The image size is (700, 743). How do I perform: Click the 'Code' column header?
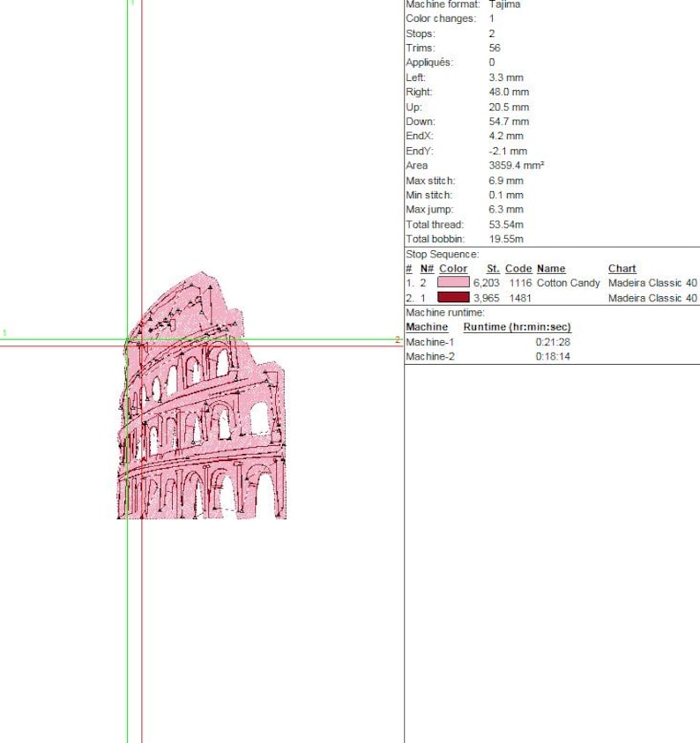[518, 269]
